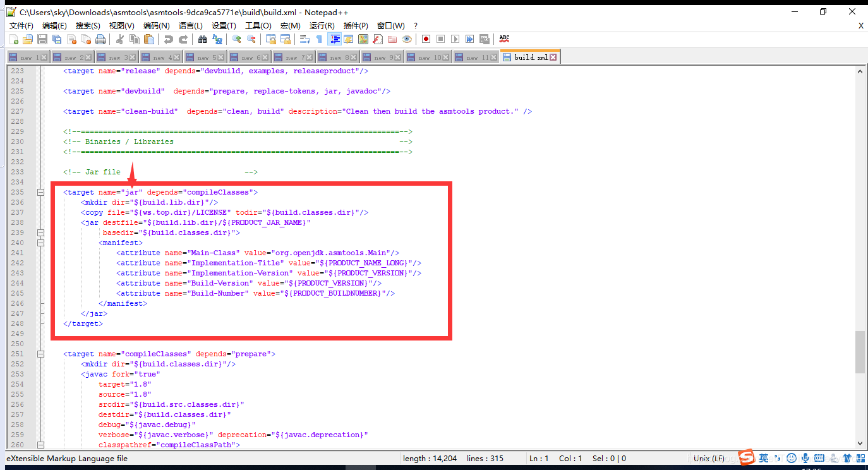Start recording a macro

click(x=425, y=39)
